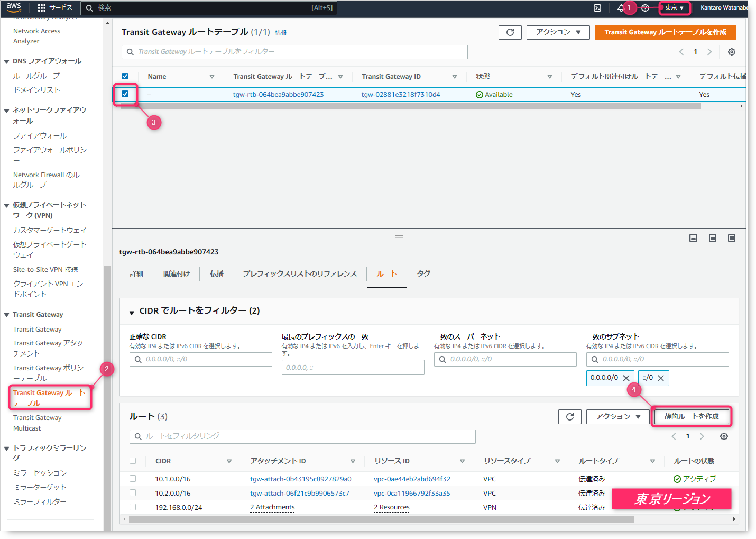Open routes table preferences gear
756x539 pixels.
[x=724, y=436]
